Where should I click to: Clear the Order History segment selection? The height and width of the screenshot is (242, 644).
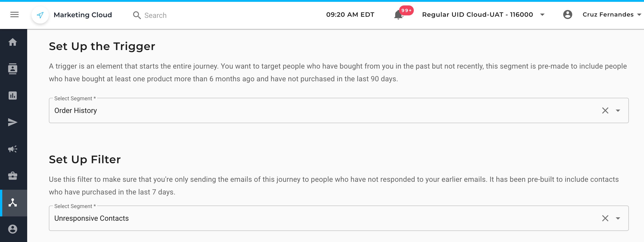(x=605, y=110)
